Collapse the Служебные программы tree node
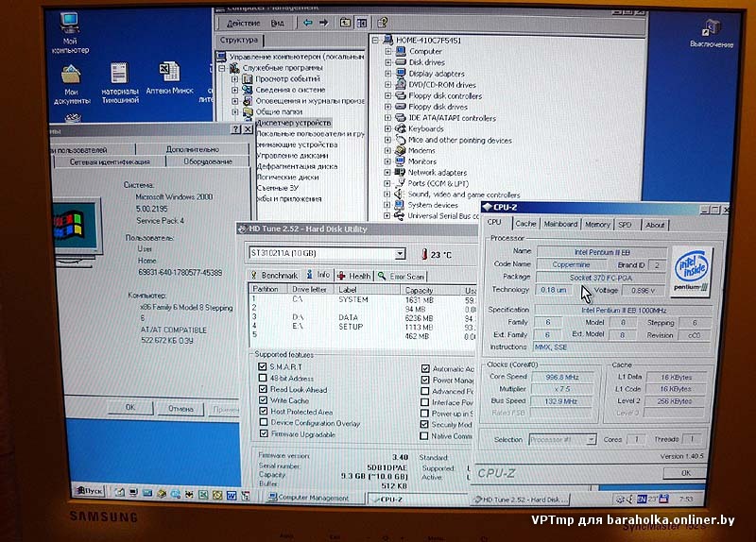Viewport: 756px width, 542px height. click(222, 68)
